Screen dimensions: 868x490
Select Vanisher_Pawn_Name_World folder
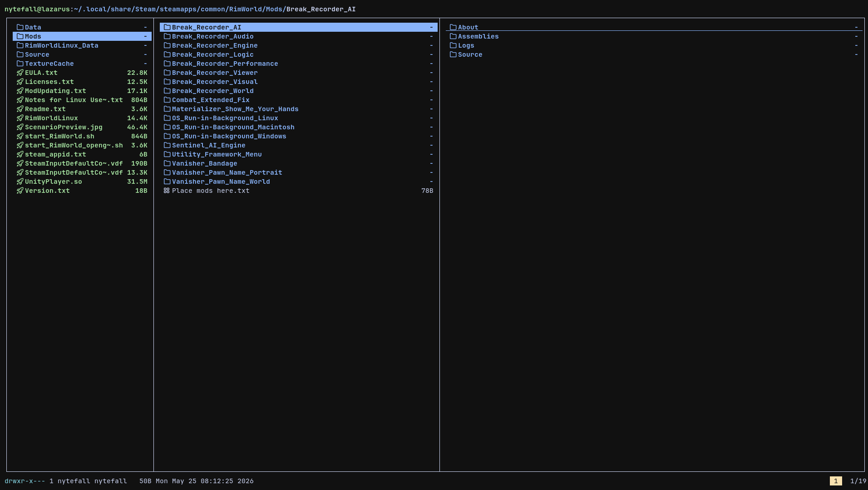[x=299, y=181]
